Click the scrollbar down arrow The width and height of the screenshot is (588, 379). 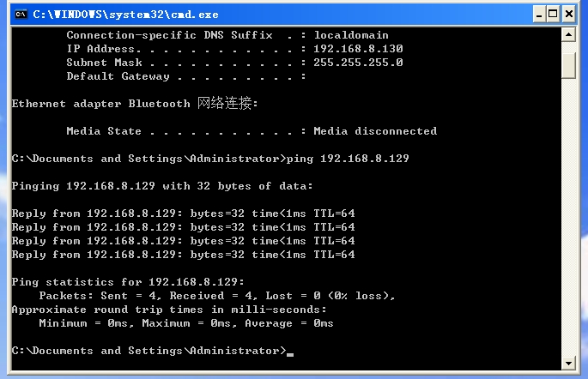pyautogui.click(x=568, y=363)
